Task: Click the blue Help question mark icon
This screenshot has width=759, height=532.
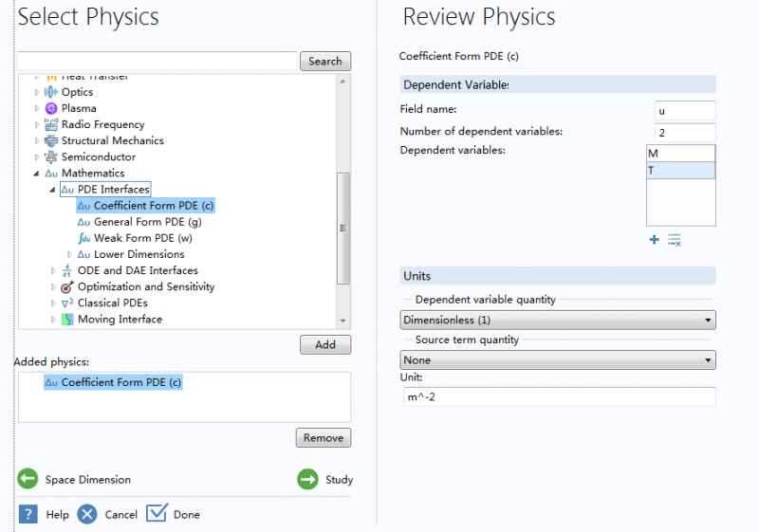Action: click(28, 514)
